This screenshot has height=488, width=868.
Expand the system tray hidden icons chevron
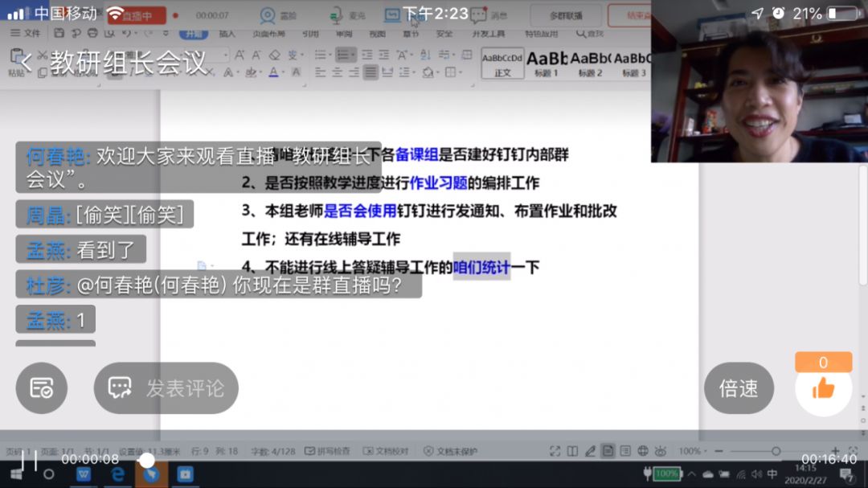(x=692, y=474)
